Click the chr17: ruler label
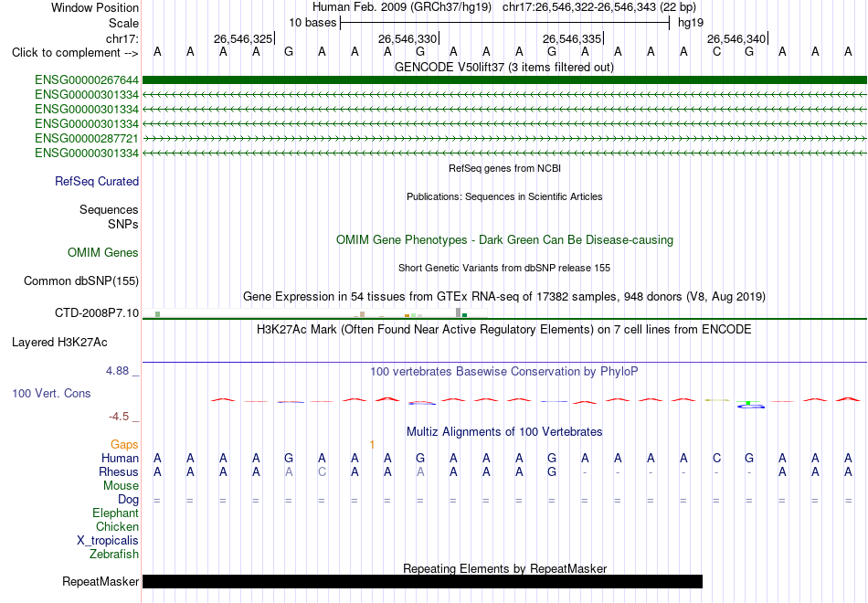Image resolution: width=868 pixels, height=603 pixels. 122,38
